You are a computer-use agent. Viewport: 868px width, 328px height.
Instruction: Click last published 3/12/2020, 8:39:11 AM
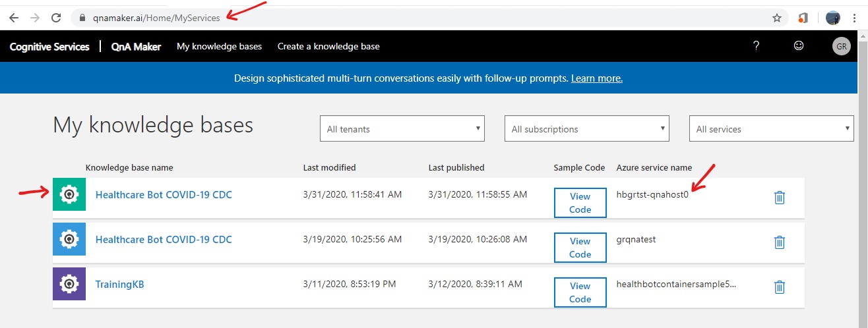(476, 284)
